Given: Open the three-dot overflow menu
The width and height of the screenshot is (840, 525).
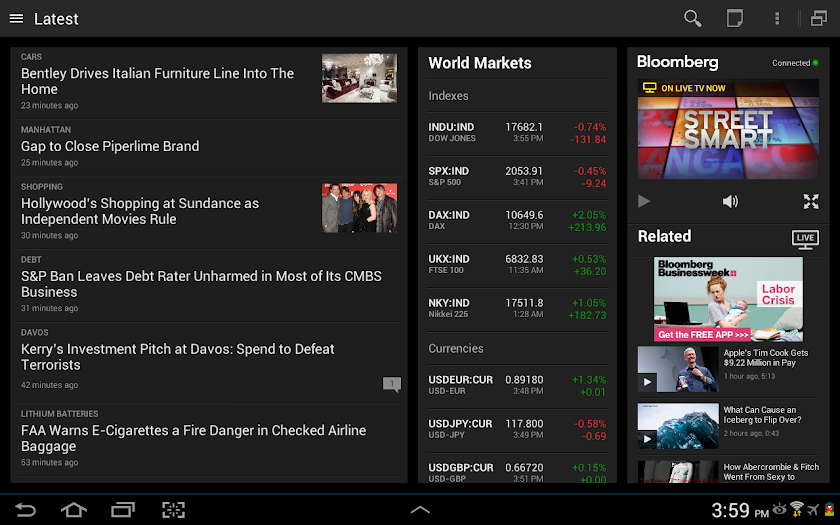Looking at the screenshot, I should [x=776, y=19].
